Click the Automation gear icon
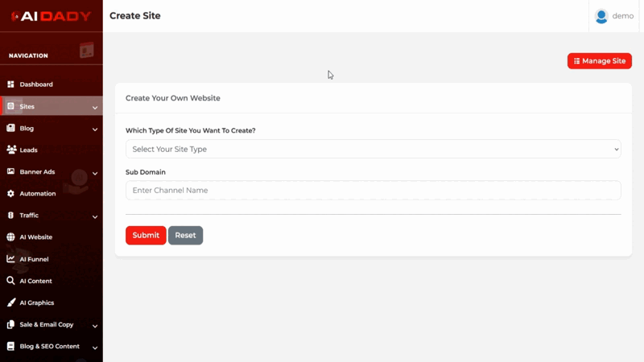 point(11,194)
